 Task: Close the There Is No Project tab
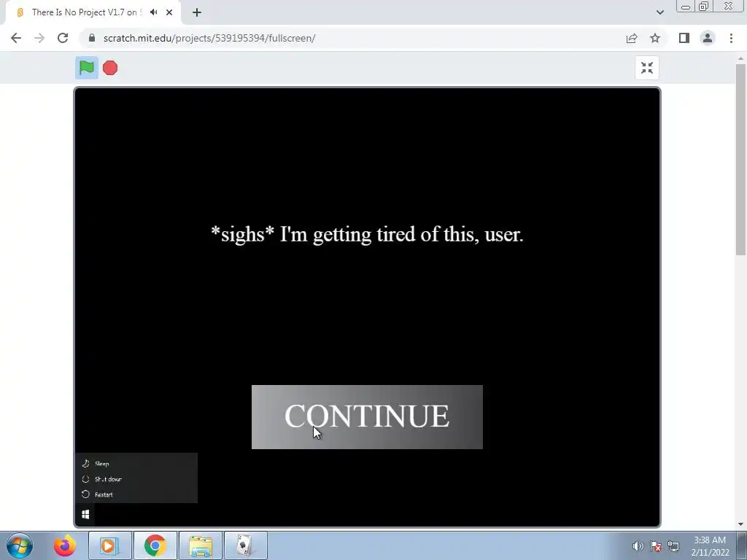click(169, 12)
